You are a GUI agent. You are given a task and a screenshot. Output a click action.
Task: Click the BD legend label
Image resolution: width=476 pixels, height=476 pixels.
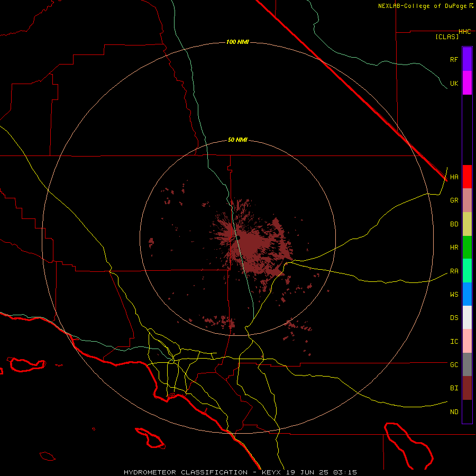[454, 224]
